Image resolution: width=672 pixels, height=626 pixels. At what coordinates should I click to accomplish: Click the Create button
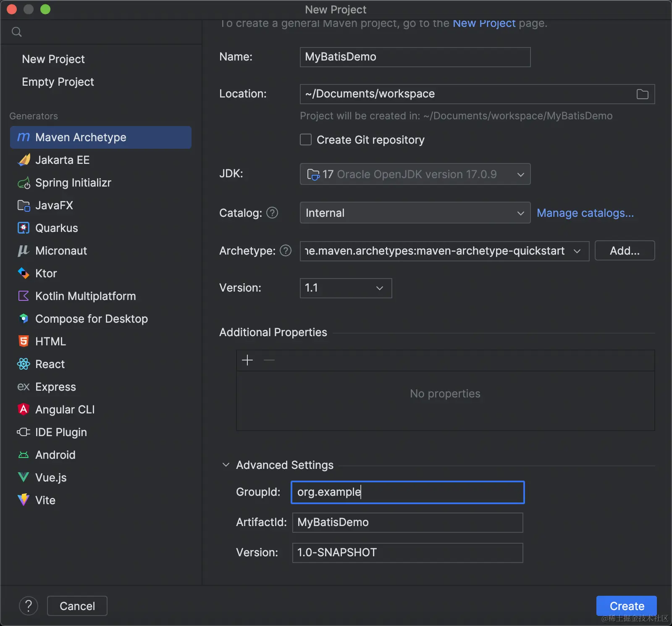[x=627, y=606]
